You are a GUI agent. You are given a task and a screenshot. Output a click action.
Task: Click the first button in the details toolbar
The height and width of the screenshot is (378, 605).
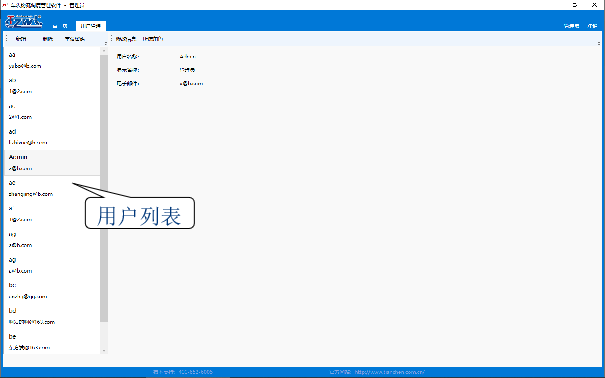pos(126,39)
